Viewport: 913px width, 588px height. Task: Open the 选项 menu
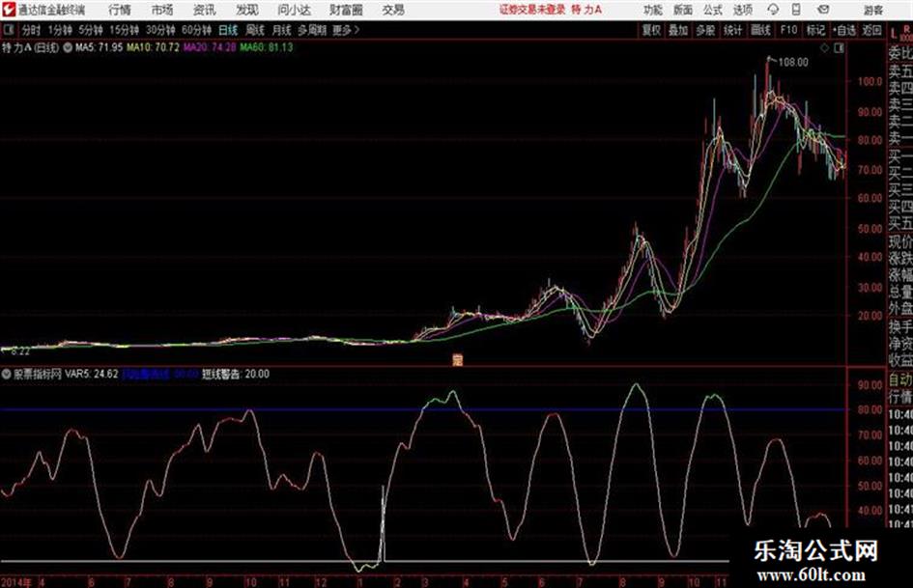tap(743, 10)
